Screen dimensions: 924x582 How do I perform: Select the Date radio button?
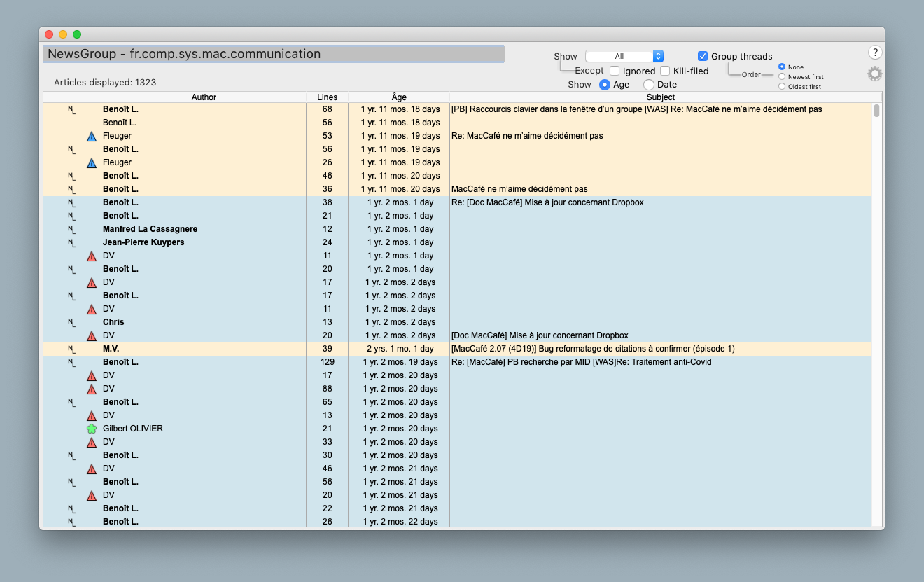pyautogui.click(x=649, y=85)
